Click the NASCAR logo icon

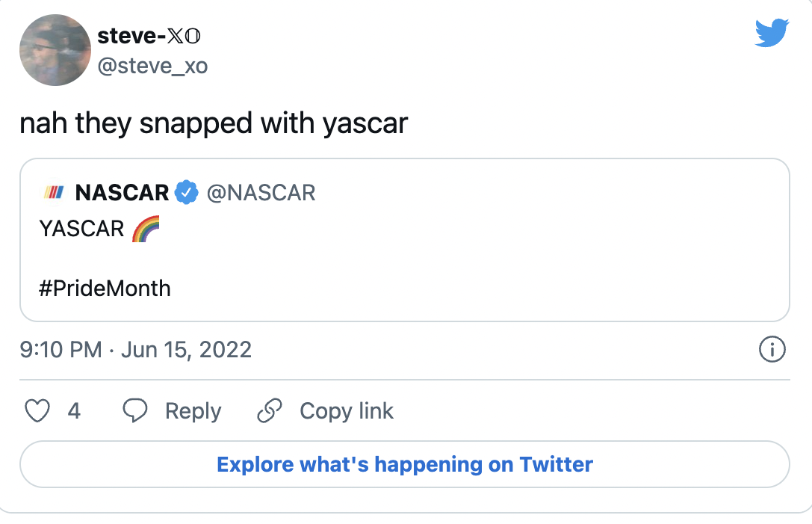(x=54, y=193)
